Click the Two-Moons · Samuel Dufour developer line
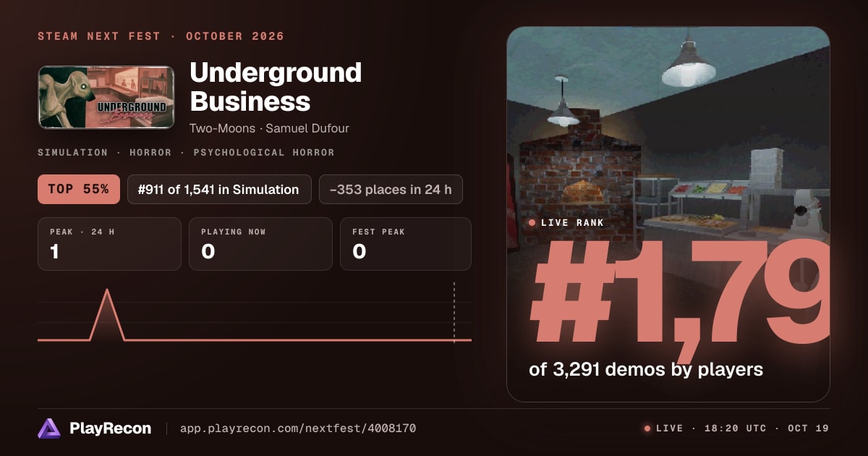 click(271, 128)
